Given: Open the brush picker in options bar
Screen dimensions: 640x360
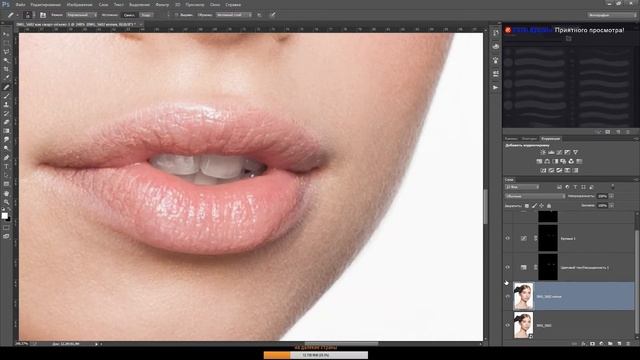Looking at the screenshot, I should pos(28,15).
